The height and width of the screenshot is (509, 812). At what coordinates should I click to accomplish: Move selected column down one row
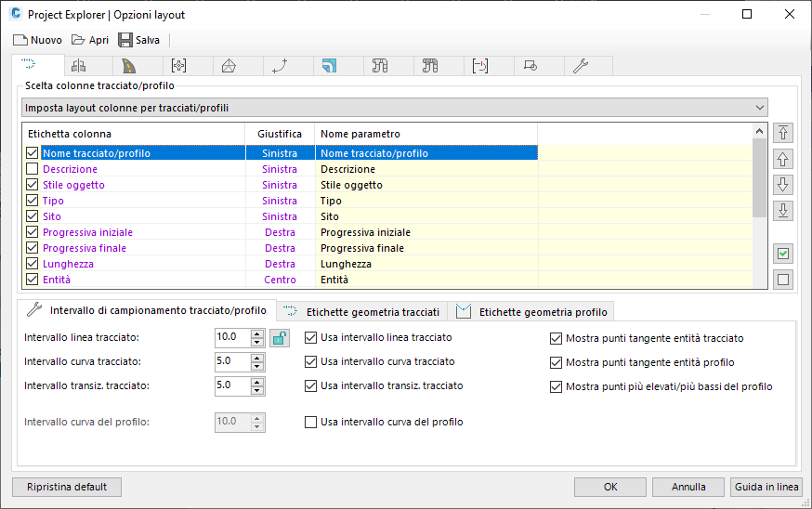(783, 184)
